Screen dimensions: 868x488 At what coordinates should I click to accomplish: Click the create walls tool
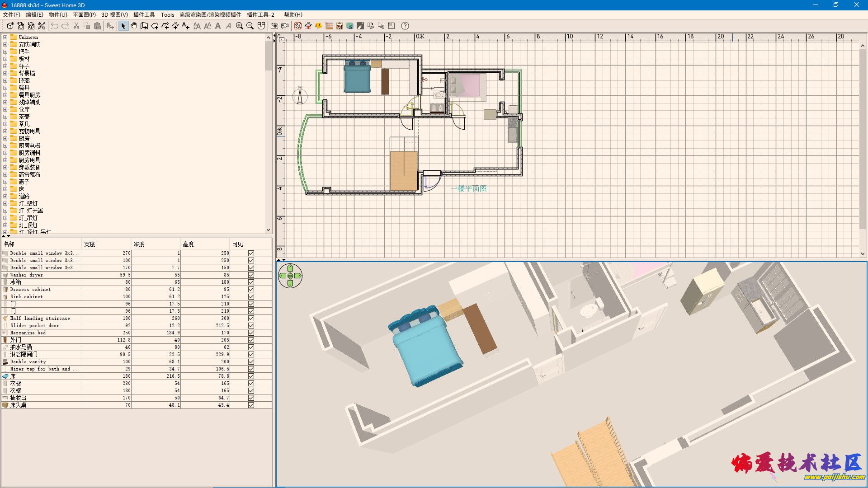144,26
